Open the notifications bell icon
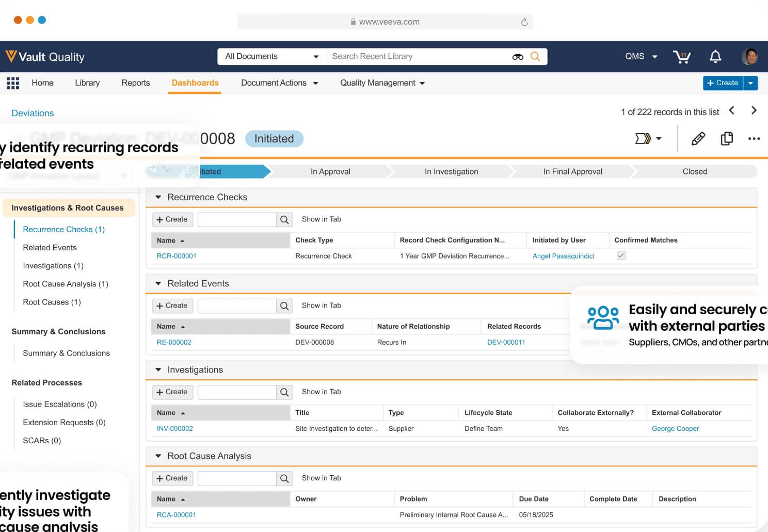The height and width of the screenshot is (532, 768). pyautogui.click(x=715, y=57)
